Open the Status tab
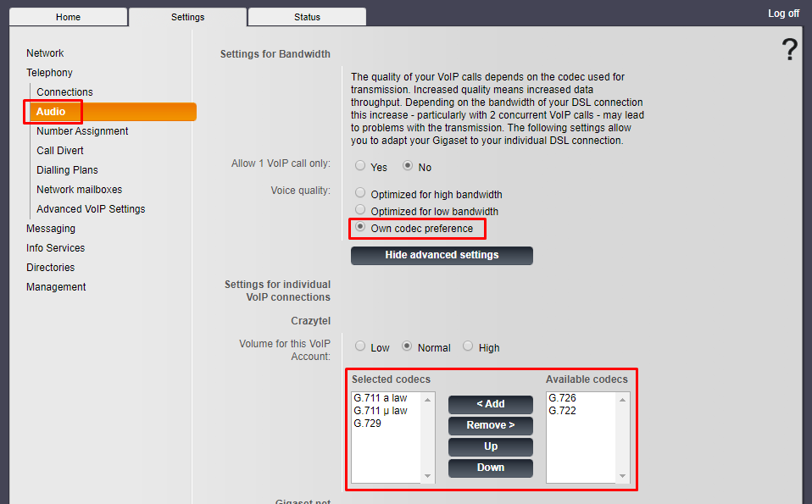 click(307, 17)
